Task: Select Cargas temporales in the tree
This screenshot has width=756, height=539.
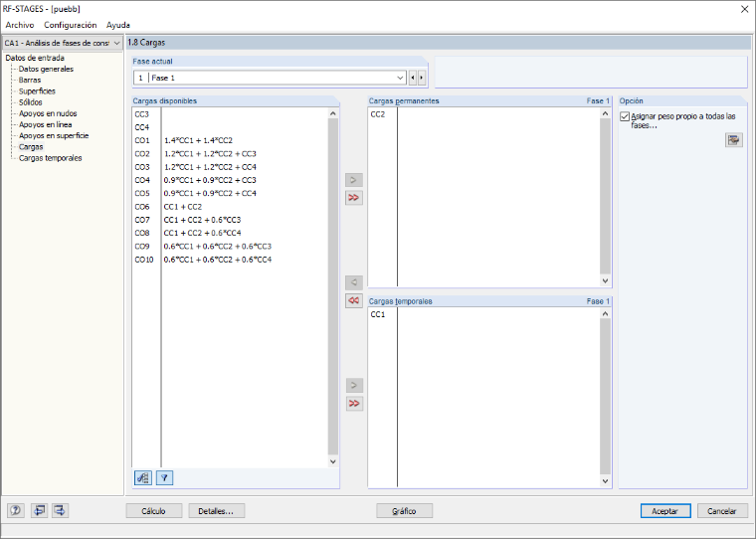Action: pos(50,158)
